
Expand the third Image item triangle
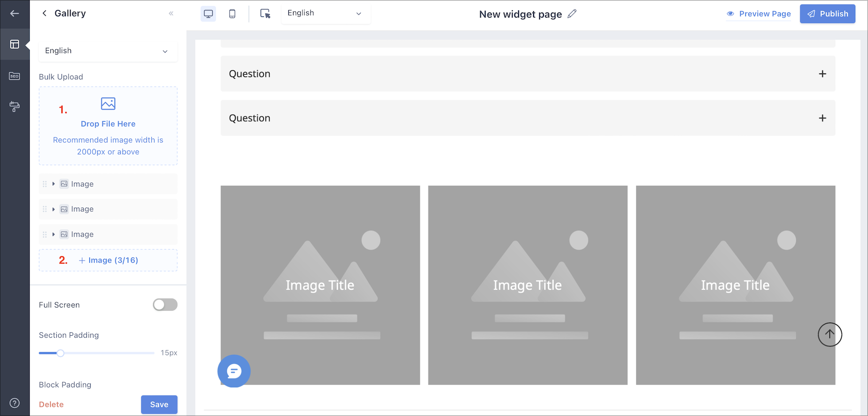coord(54,234)
